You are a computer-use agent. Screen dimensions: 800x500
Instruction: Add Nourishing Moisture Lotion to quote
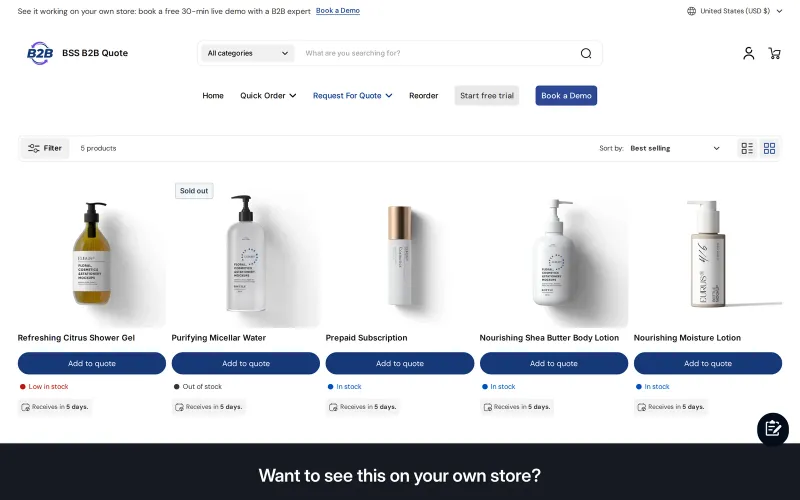708,363
